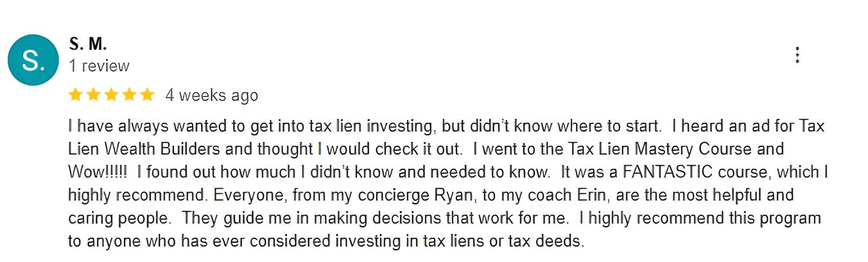The image size is (868, 262).
Task: Click the "Wow!!!!!" text in the review
Action: [98, 172]
